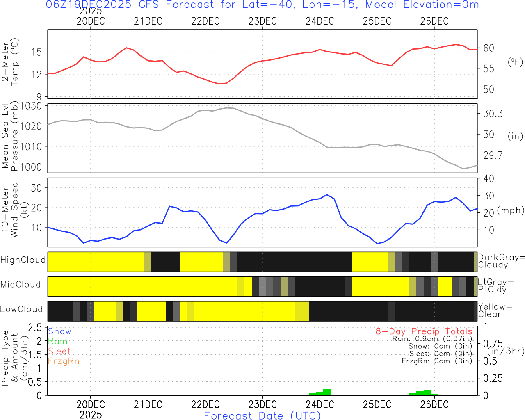This screenshot has width=525, height=420.
Task: Click the "(ºF)" temperature unit label
Action: (x=515, y=62)
